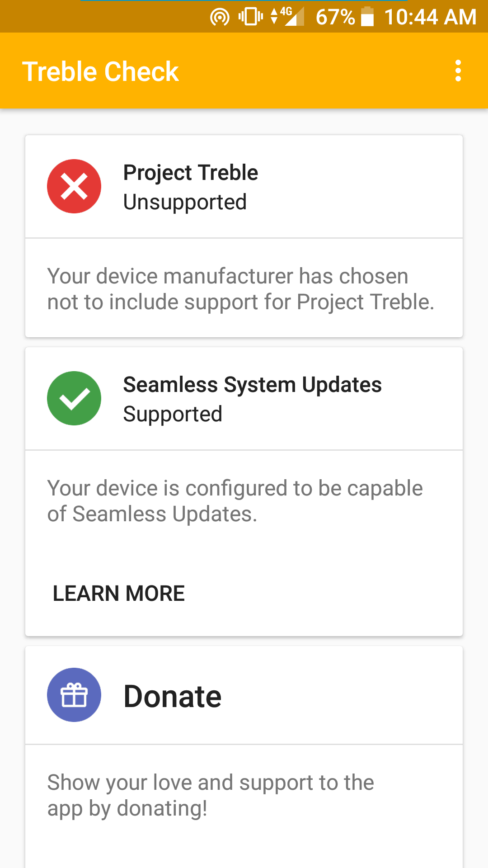The height and width of the screenshot is (868, 488).
Task: Select the Project Treble heading
Action: 191,173
